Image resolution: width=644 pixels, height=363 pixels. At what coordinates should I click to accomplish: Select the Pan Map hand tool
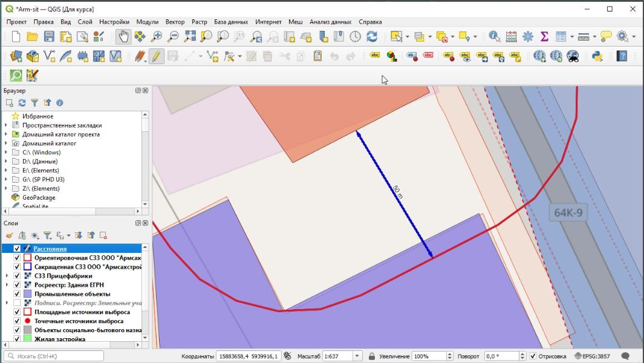pos(123,37)
